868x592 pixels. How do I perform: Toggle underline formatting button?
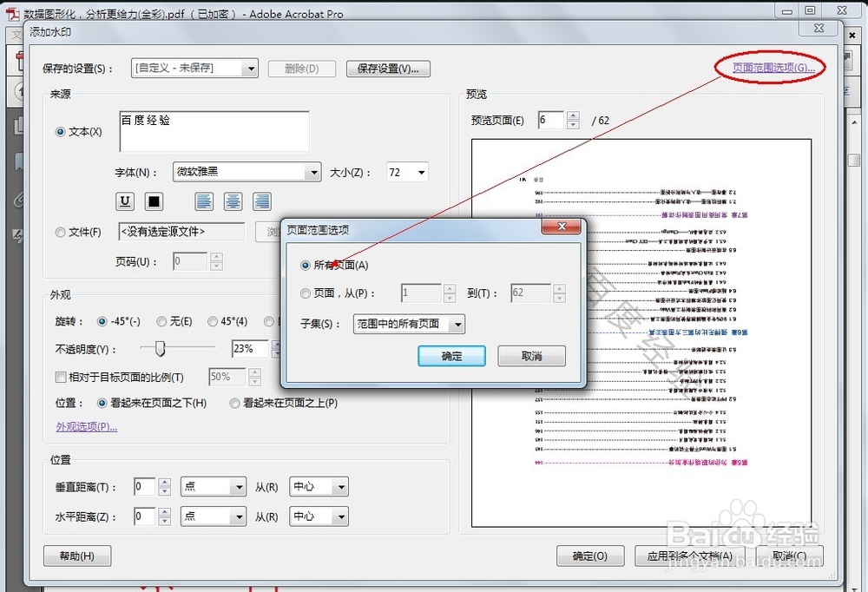tap(125, 201)
